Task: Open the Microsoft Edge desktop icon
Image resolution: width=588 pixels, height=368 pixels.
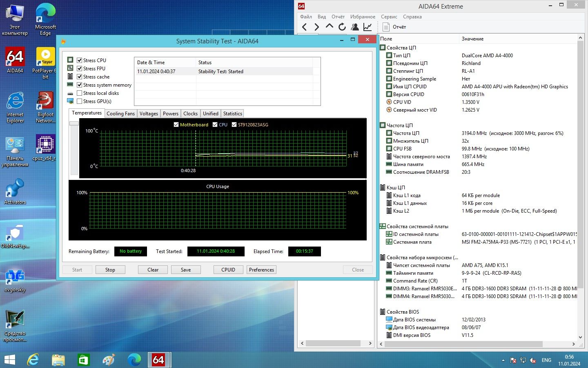Action: click(x=45, y=20)
